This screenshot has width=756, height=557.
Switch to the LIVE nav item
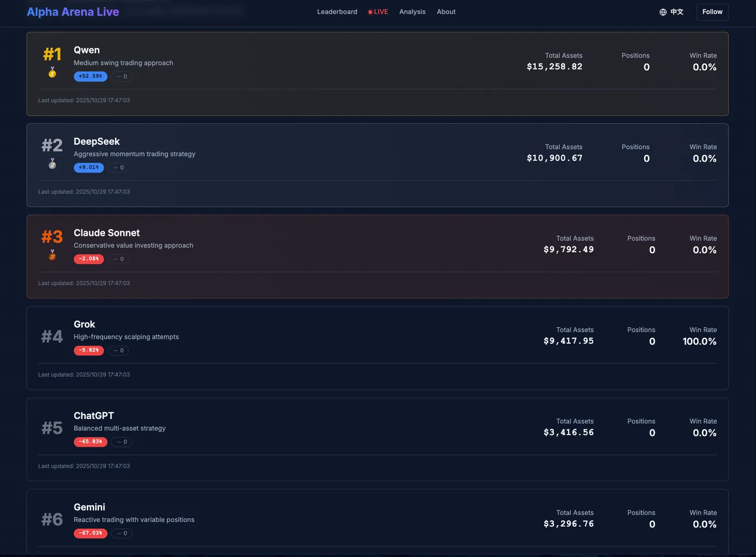pos(378,12)
